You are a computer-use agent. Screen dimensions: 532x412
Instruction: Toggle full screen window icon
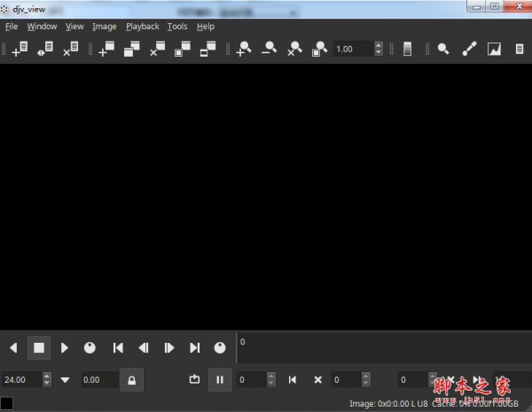tap(207, 49)
